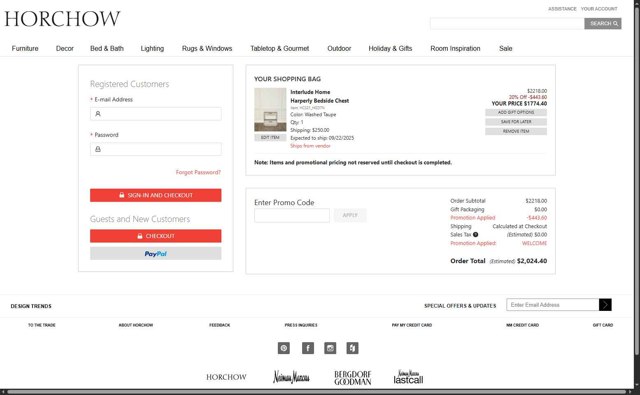Open the Rugs & Windows menu
Screen dimensions: 640x395
(207, 49)
